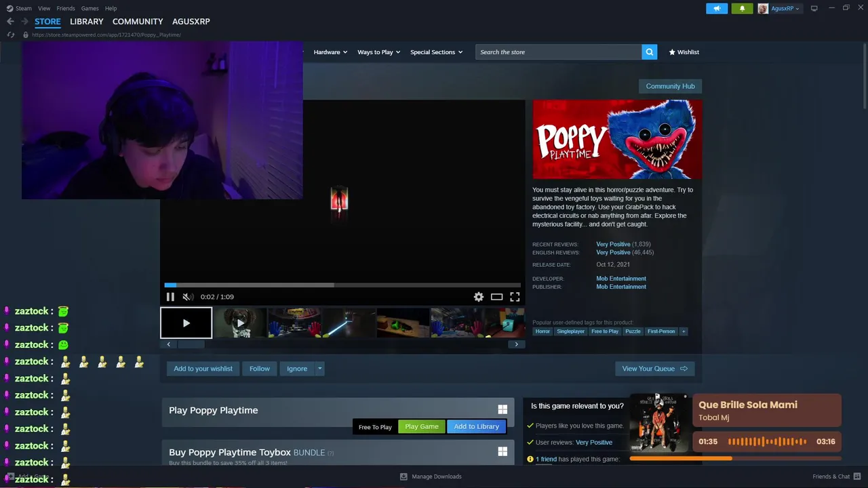The height and width of the screenshot is (488, 868).
Task: Switch to the COMMUNITY tab
Action: point(138,22)
